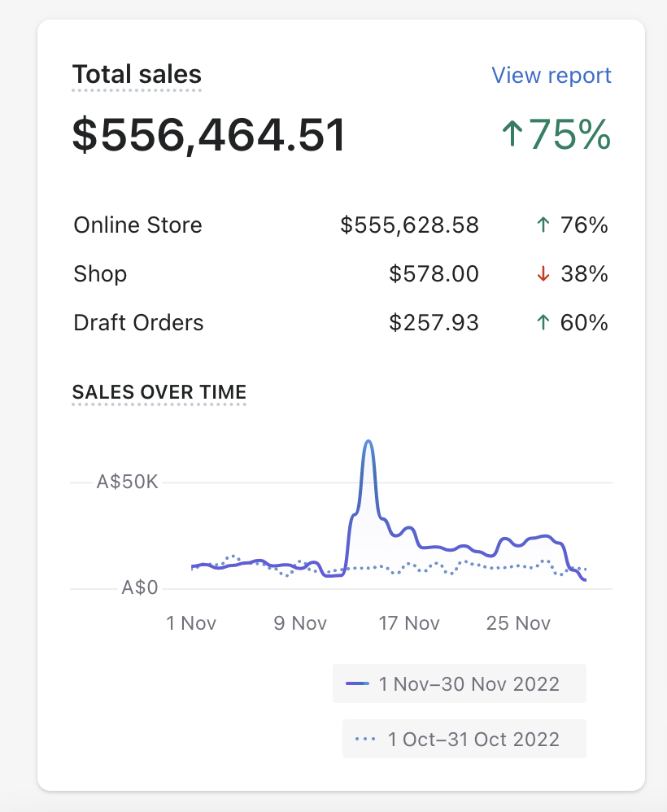The image size is (667, 812).
Task: Open the View report link
Action: click(551, 76)
